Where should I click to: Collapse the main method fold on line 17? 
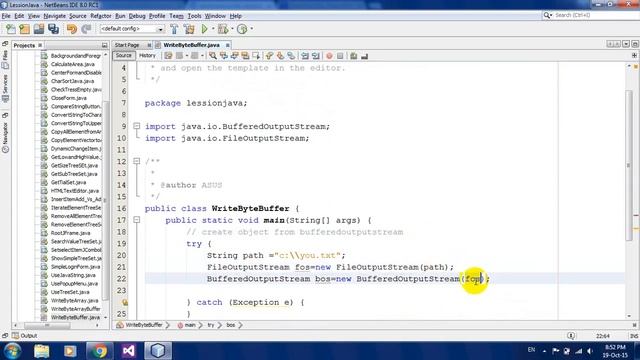(137, 220)
